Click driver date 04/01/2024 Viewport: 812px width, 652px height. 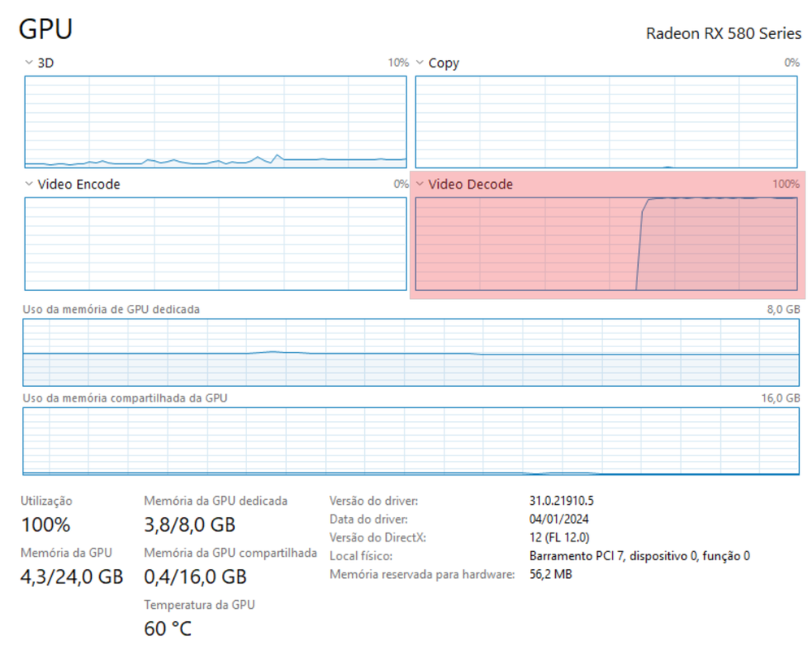tap(558, 519)
